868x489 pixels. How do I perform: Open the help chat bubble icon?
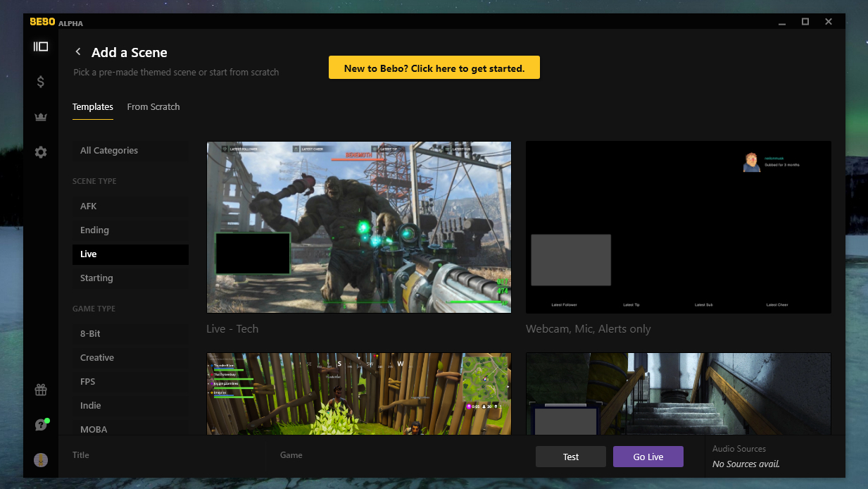pos(41,425)
